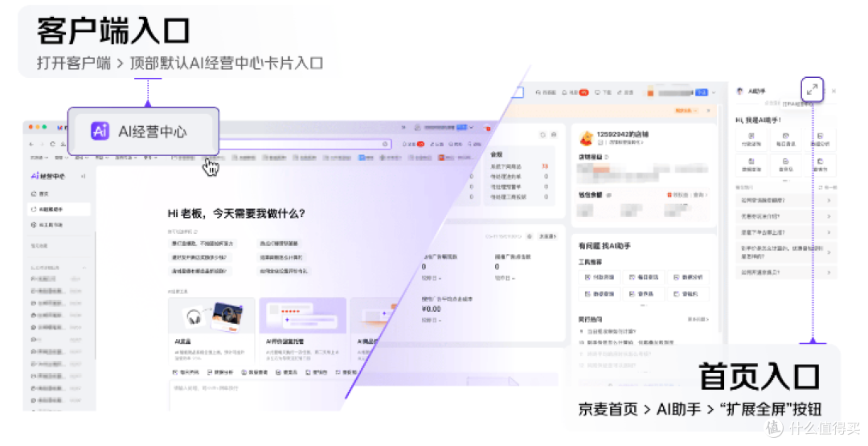Open more questions link beside 同行热问
Viewport: 868px width, 446px height.
click(698, 319)
